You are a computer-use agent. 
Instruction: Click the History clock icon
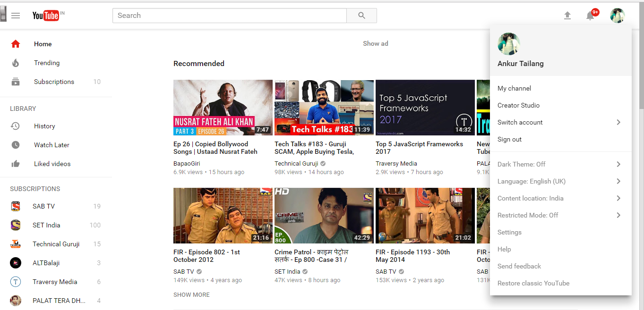click(16, 126)
